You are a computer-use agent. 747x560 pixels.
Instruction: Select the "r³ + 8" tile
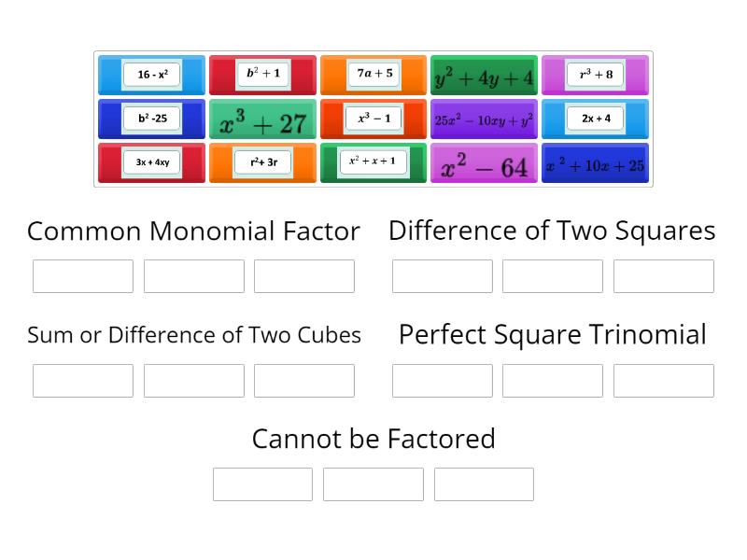click(595, 75)
